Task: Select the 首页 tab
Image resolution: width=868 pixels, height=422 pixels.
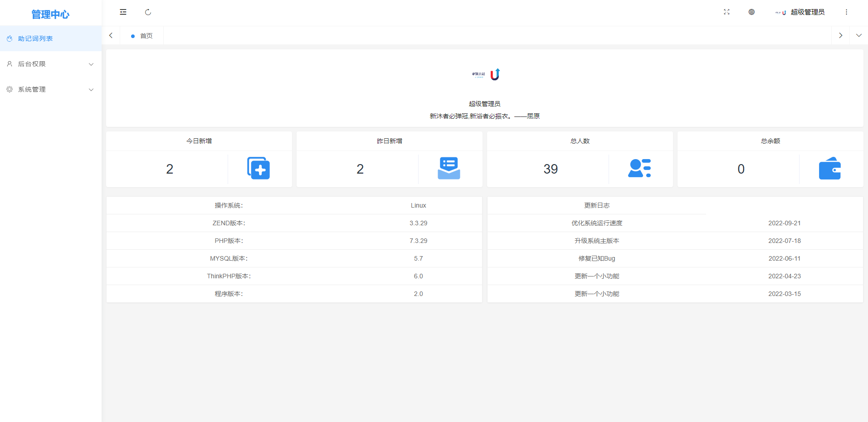Action: pos(146,36)
